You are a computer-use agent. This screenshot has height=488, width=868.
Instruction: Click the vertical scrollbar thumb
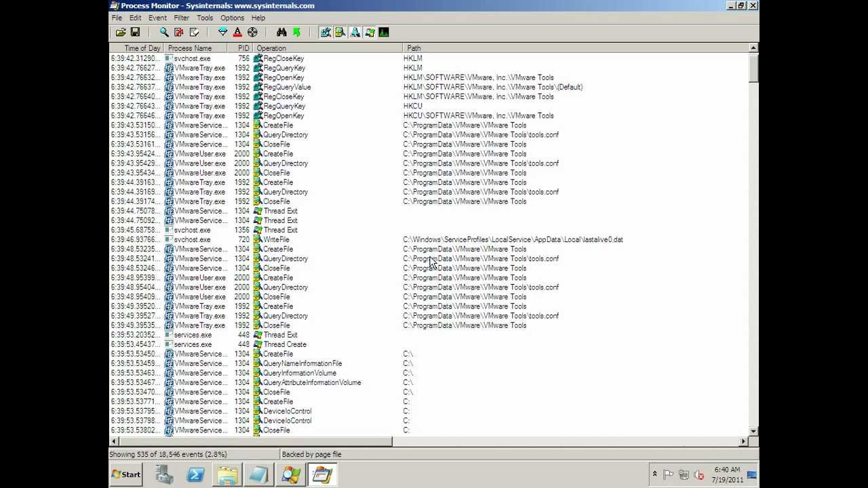[753, 68]
